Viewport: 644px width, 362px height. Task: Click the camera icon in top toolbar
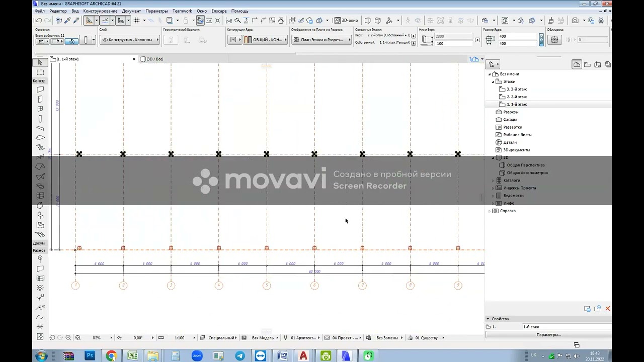(x=575, y=21)
